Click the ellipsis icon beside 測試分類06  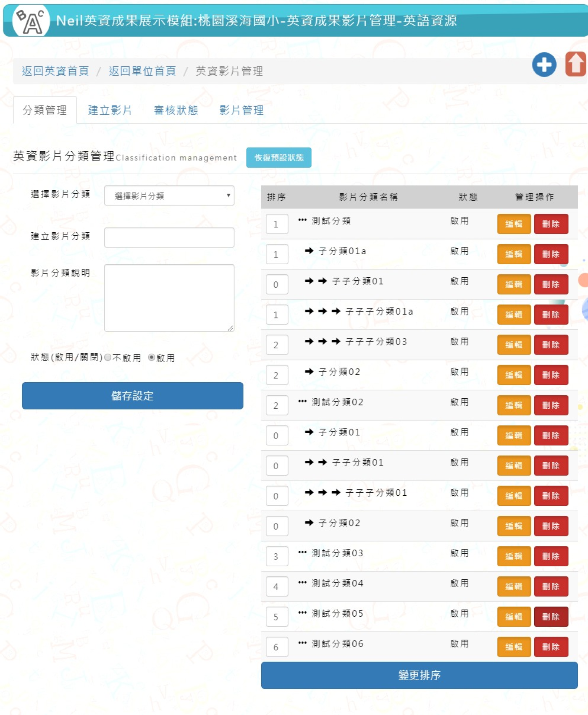click(x=302, y=643)
